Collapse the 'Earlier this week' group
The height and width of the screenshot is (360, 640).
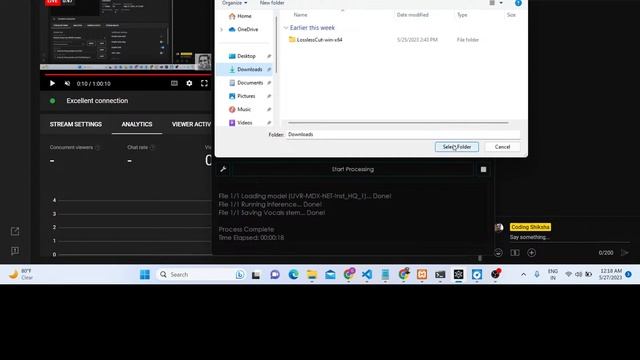(286, 28)
